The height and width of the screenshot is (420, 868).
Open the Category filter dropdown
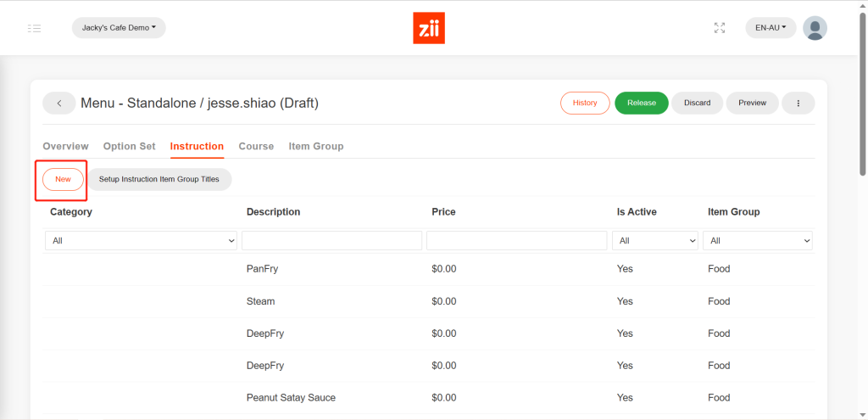click(141, 241)
